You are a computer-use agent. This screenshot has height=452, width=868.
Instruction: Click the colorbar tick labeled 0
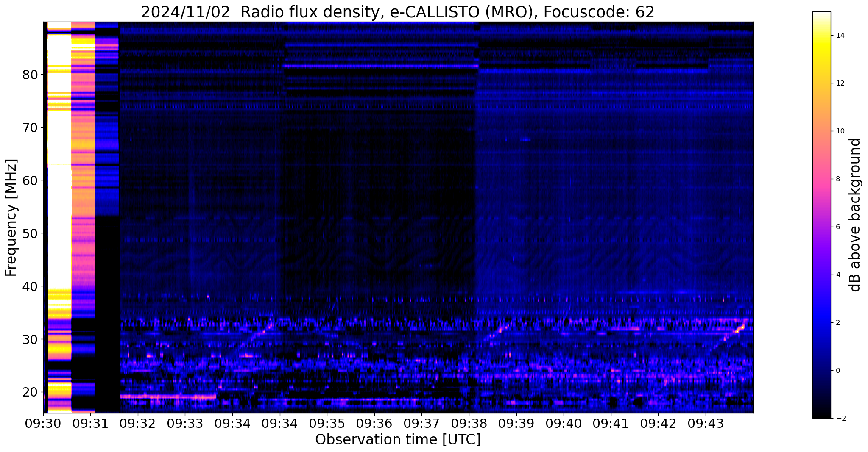837,371
